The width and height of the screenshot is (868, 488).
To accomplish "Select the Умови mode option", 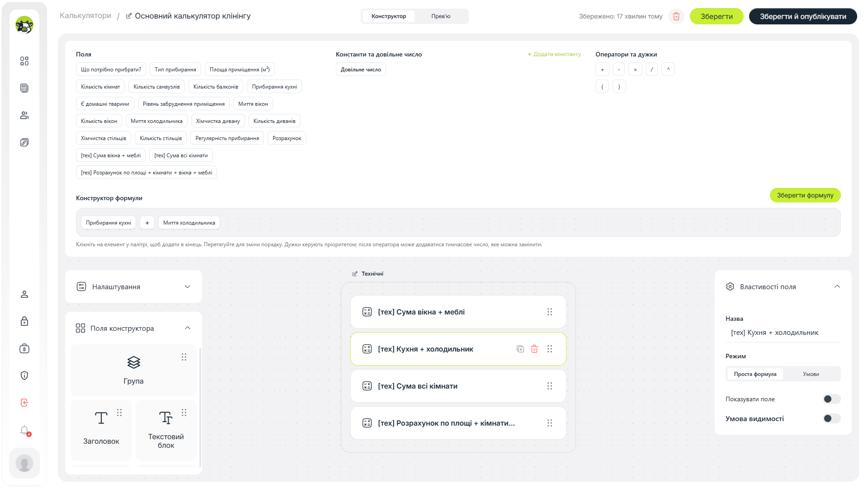I will click(x=811, y=374).
